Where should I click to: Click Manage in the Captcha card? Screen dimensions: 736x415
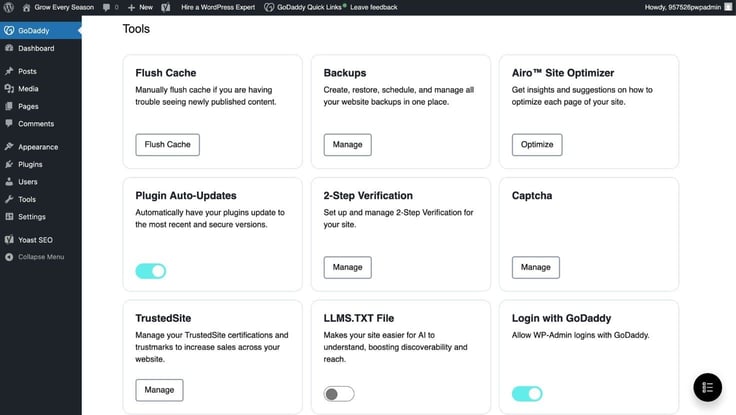(x=536, y=267)
